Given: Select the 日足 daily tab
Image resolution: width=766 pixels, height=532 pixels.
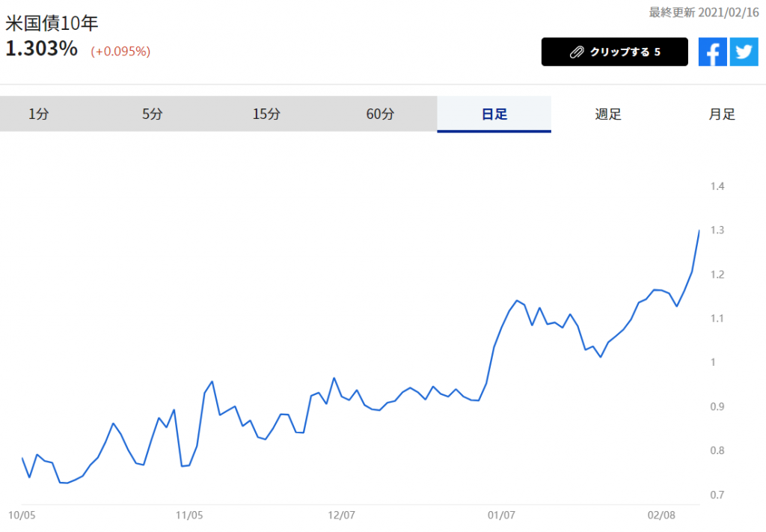Looking at the screenshot, I should [494, 114].
